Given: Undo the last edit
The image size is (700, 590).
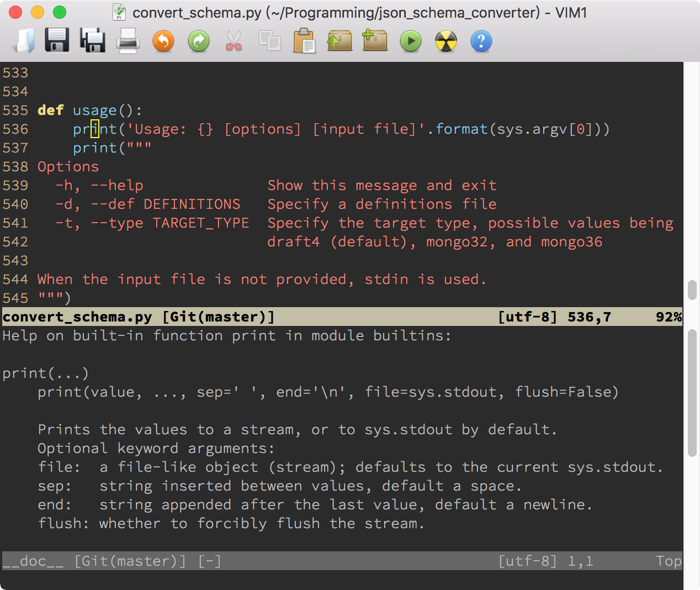Looking at the screenshot, I should (163, 41).
